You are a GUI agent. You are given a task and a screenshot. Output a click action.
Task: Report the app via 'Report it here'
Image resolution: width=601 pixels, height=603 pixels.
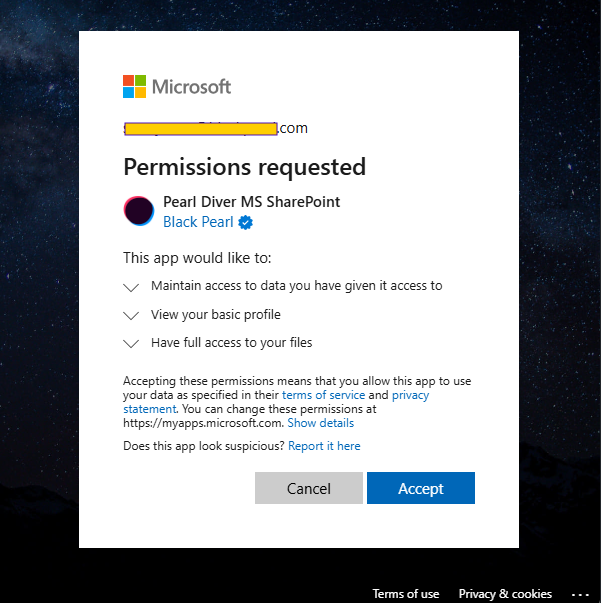click(x=324, y=446)
